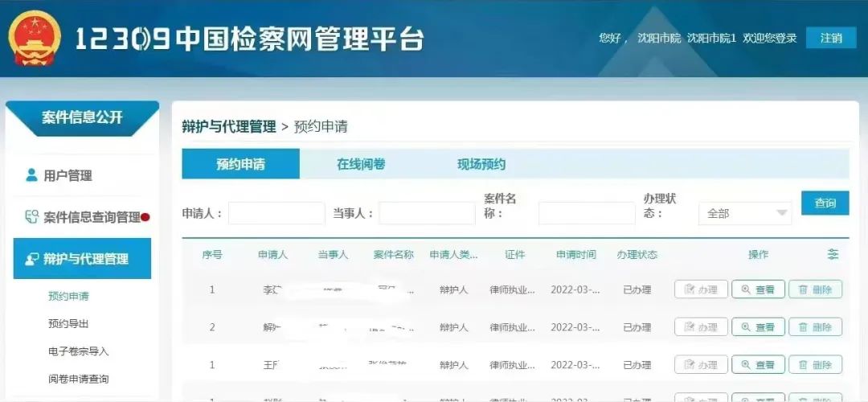Viewport: 868px width, 402px height.
Task: Switch to the 在线阅卷 tab
Action: 361,164
